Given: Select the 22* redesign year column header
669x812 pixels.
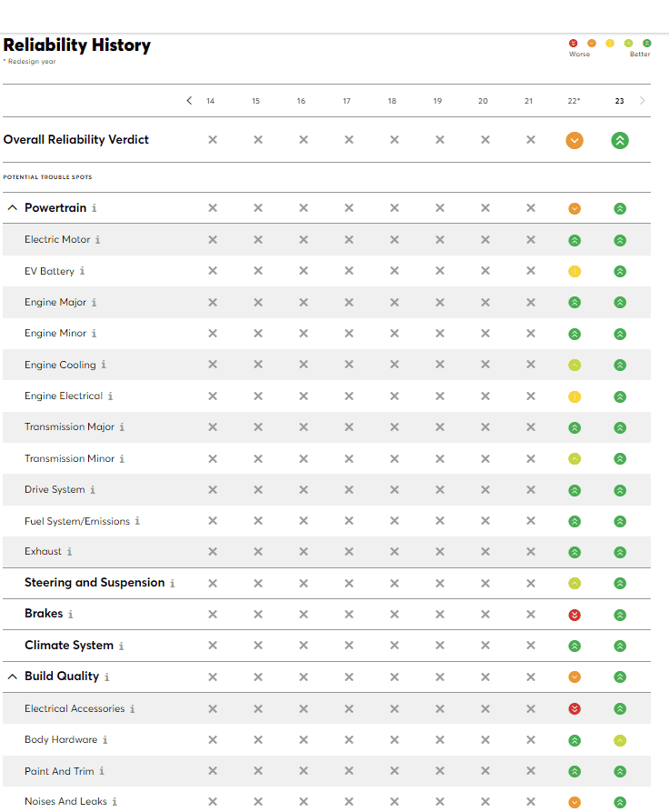Looking at the screenshot, I should click(574, 101).
